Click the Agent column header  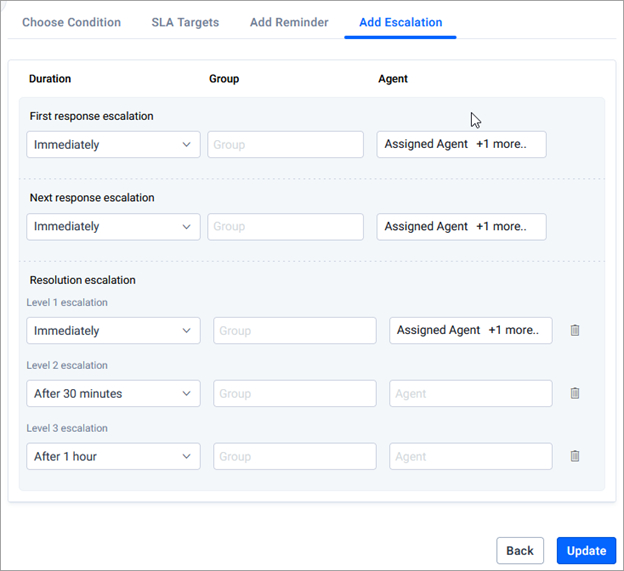coord(393,79)
